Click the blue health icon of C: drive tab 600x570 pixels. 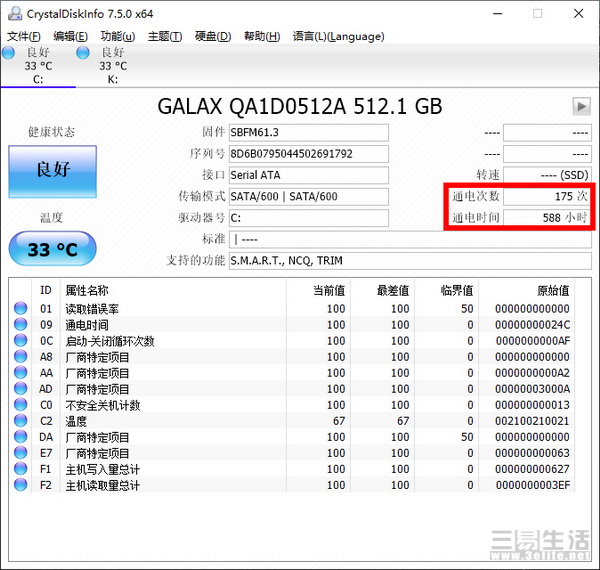click(x=8, y=52)
